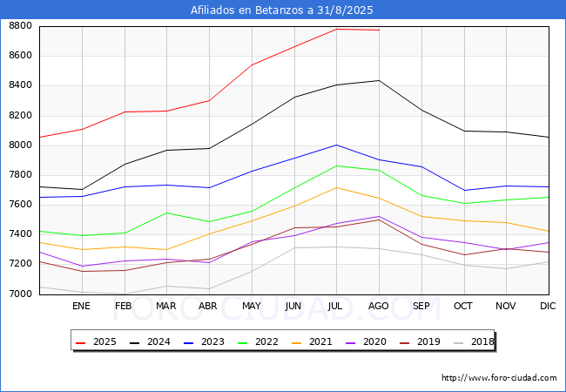566x392 pixels.
Task: Click the 7400 y-axis value
Action: (20, 234)
